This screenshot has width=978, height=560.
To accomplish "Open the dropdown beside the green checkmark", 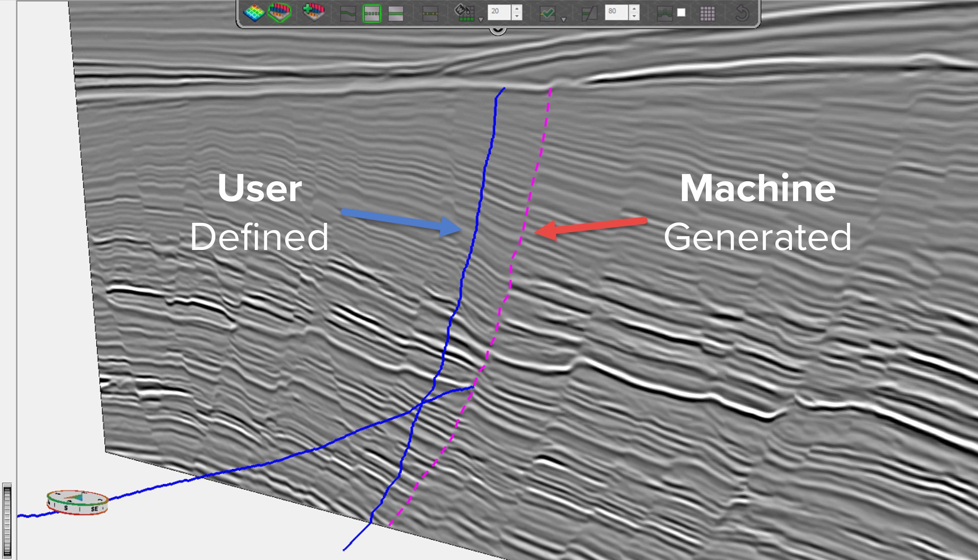I will [x=564, y=19].
